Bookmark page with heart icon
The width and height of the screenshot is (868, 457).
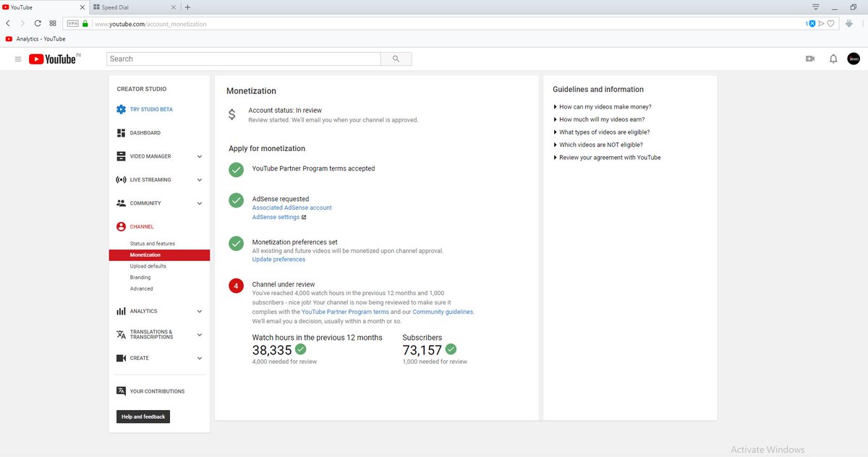coord(831,23)
